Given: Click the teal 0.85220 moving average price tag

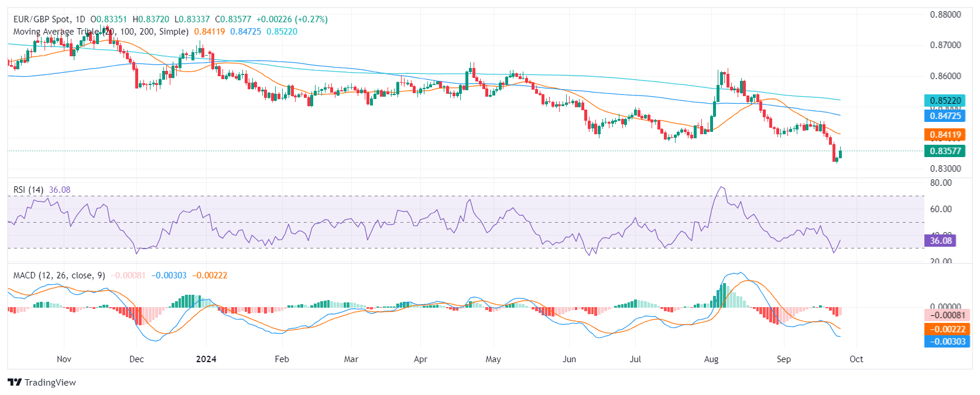Looking at the screenshot, I should 945,101.
